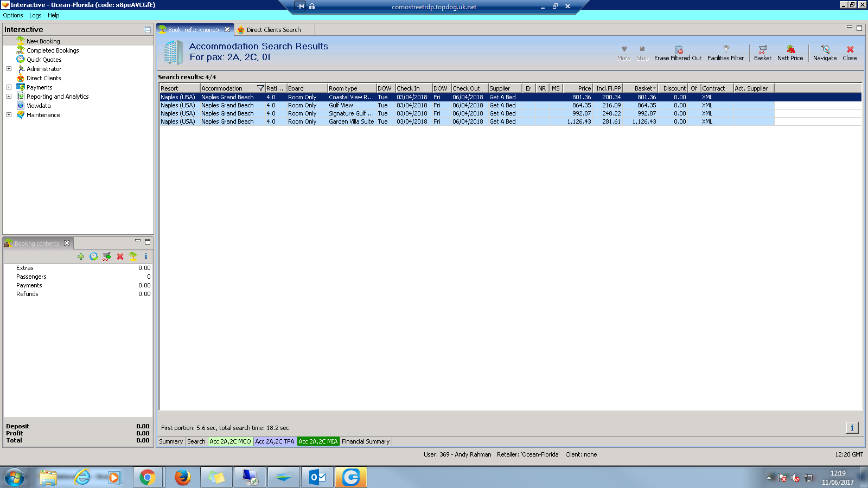Switch to the Acc 2A,2C MCO tab
The image size is (868, 488).
pos(230,441)
